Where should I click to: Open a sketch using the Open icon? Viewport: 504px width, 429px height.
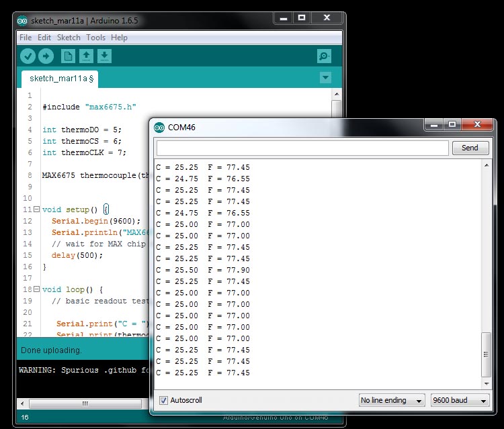(x=86, y=56)
